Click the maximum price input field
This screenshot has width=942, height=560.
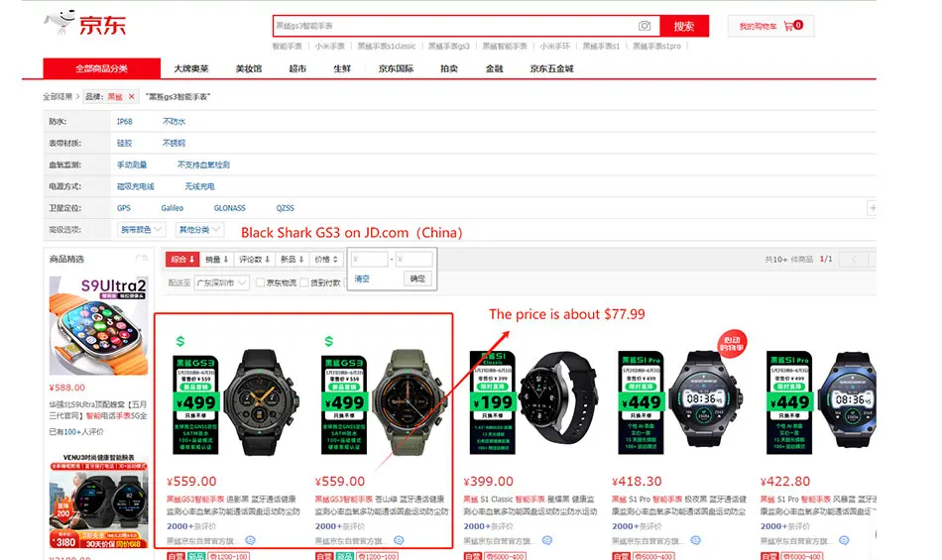(413, 260)
